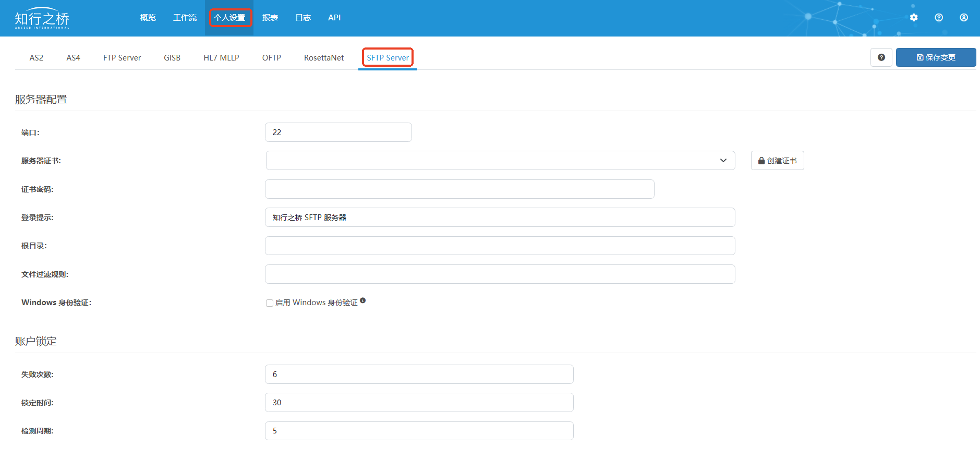
Task: Focus the 失败次数 field showing 6
Action: point(419,375)
